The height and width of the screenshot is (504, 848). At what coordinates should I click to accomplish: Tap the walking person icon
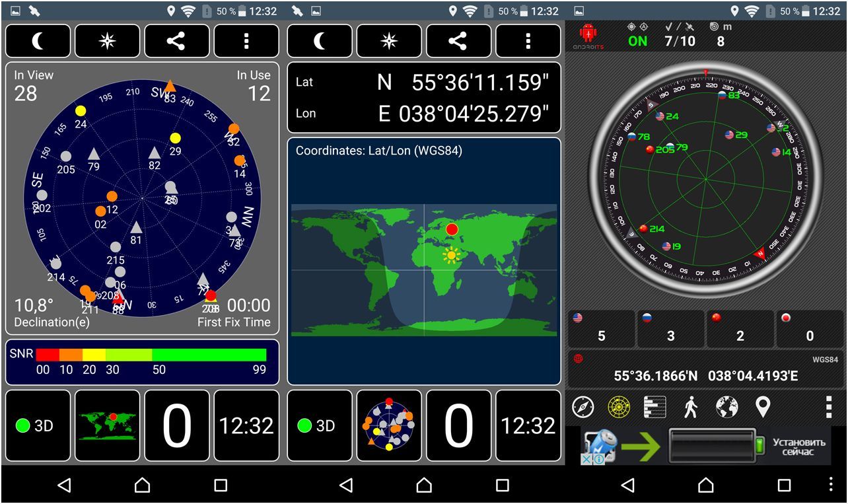pos(691,408)
